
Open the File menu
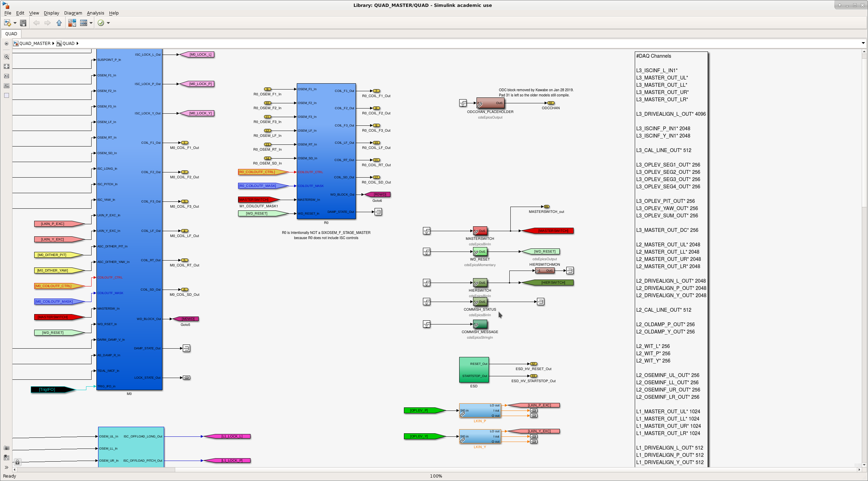pyautogui.click(x=8, y=13)
